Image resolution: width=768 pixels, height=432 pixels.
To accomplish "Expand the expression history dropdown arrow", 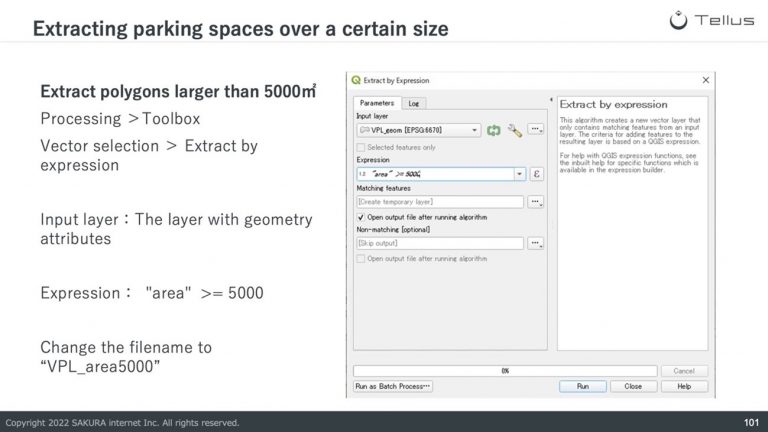I will coord(519,174).
